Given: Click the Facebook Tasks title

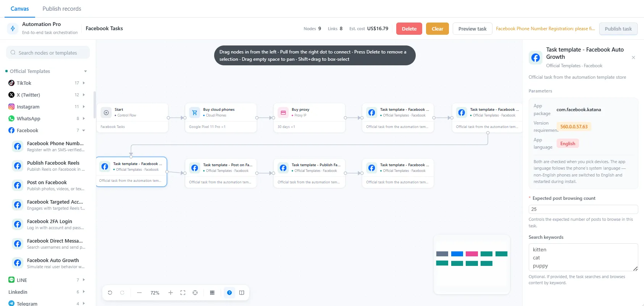Looking at the screenshot, I should pyautogui.click(x=104, y=28).
